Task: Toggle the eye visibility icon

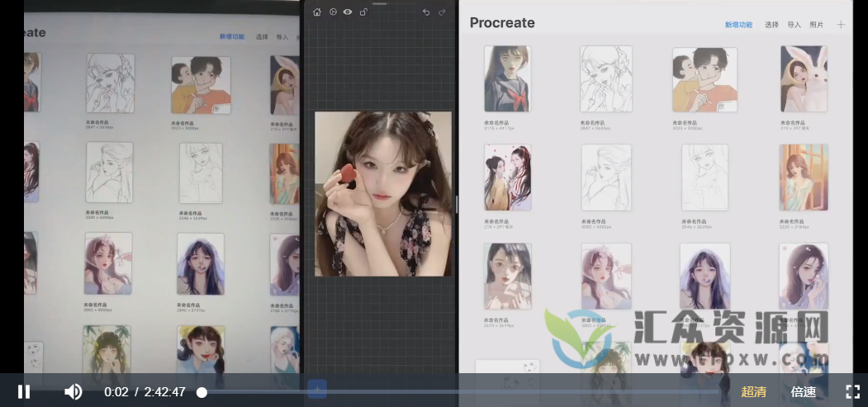Action: pyautogui.click(x=348, y=12)
